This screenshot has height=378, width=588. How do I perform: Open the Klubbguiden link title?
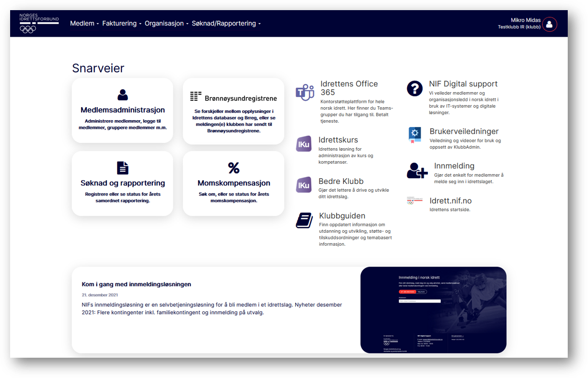342,216
